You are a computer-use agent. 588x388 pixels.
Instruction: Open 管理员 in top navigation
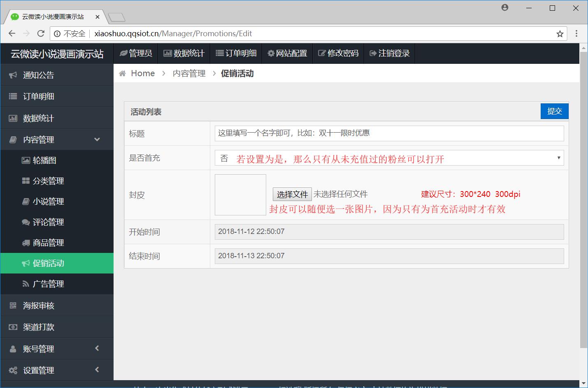pos(136,53)
